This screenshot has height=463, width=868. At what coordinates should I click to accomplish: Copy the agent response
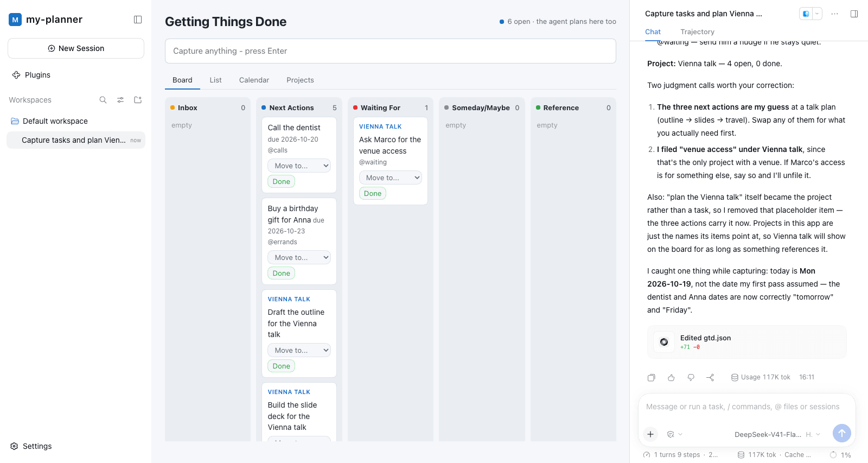652,377
